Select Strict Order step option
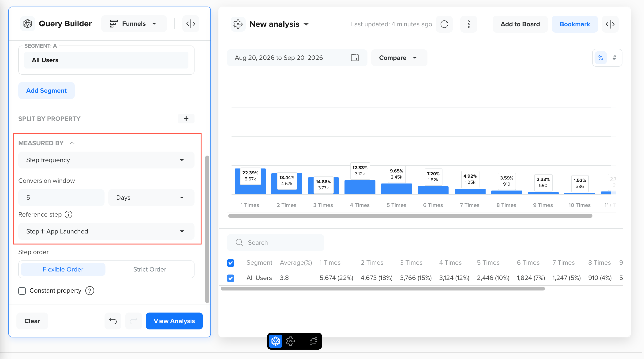644x359 pixels. [x=150, y=269]
